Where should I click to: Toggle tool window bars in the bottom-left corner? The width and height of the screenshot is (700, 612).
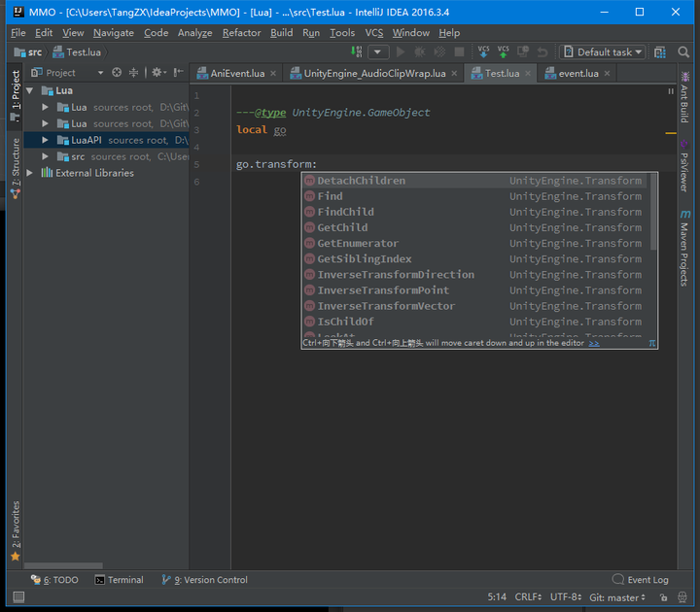[x=18, y=597]
